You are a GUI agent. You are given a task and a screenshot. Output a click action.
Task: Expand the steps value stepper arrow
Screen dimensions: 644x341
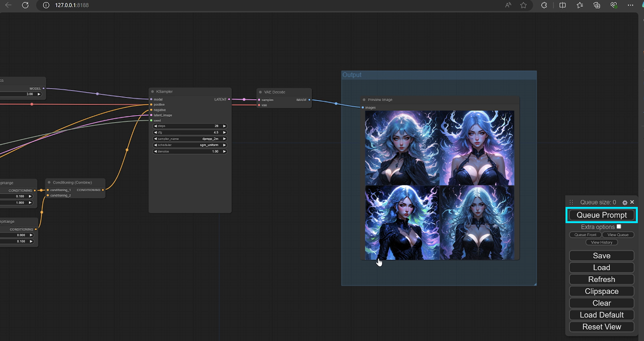224,126
